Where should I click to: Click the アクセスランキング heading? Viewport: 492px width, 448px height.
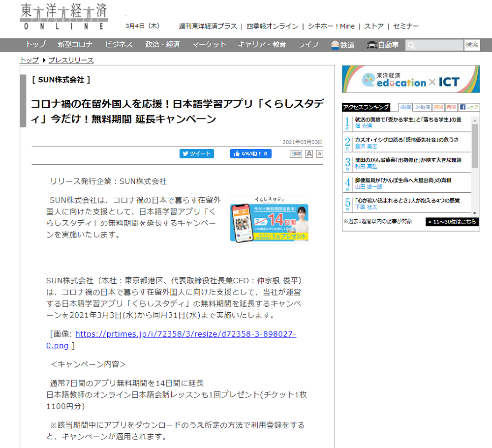366,107
